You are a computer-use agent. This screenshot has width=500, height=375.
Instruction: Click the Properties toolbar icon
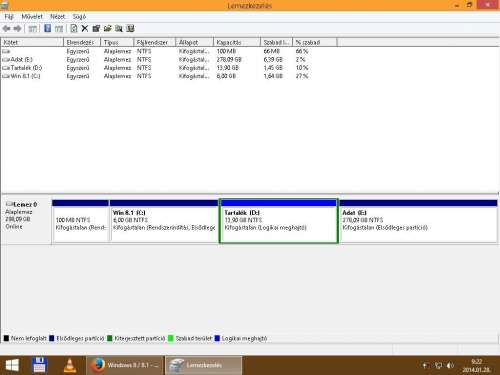96,29
